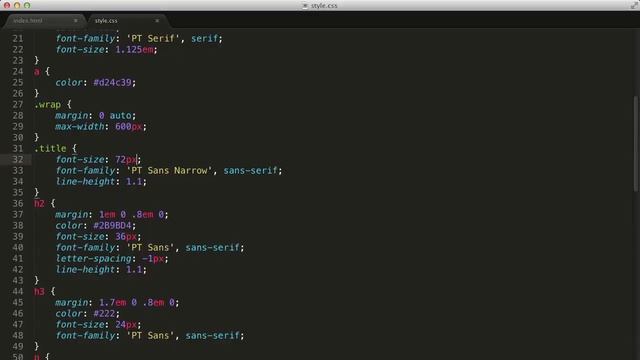Click the margin property on line 37
The width and height of the screenshot is (640, 360).
point(72,215)
